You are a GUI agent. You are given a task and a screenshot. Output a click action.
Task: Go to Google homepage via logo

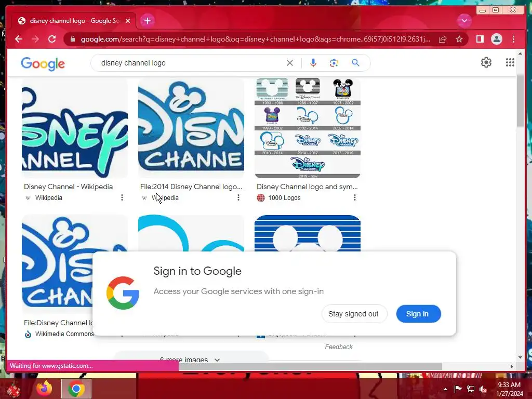point(43,63)
